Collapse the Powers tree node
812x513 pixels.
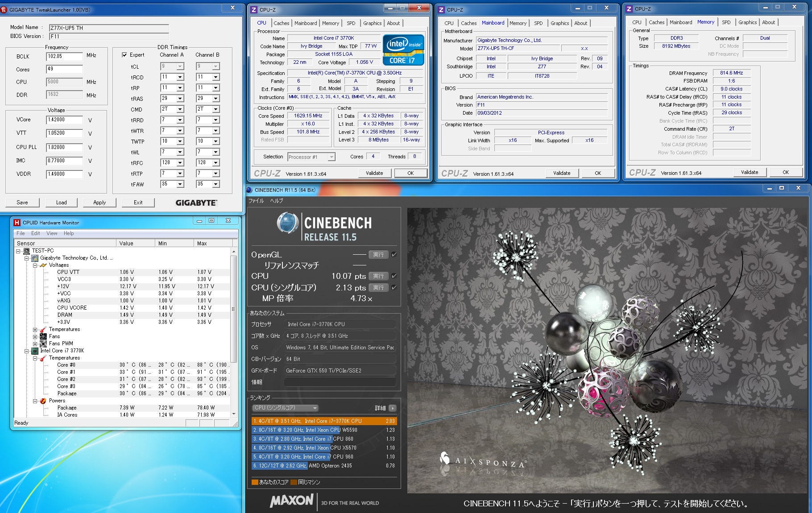pos(35,401)
